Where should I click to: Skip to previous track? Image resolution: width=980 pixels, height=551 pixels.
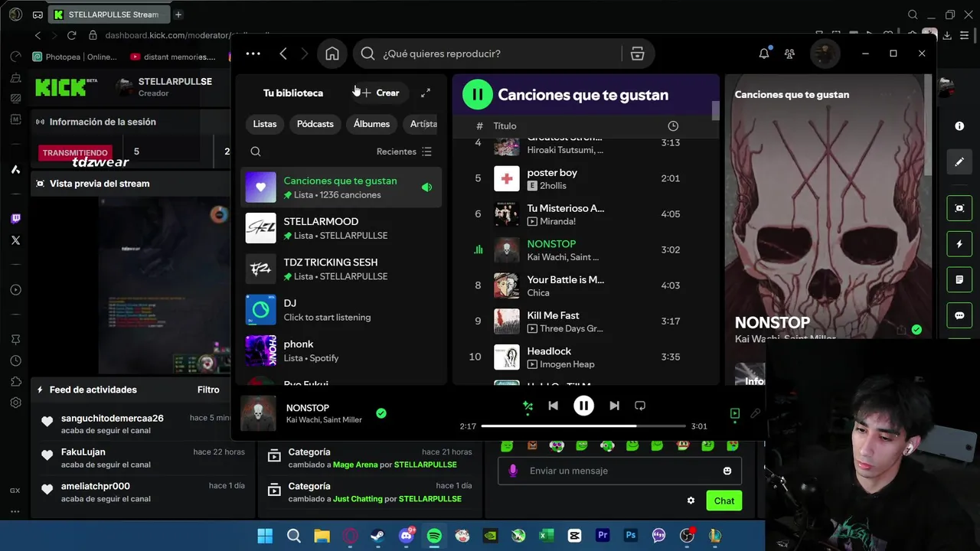(553, 406)
